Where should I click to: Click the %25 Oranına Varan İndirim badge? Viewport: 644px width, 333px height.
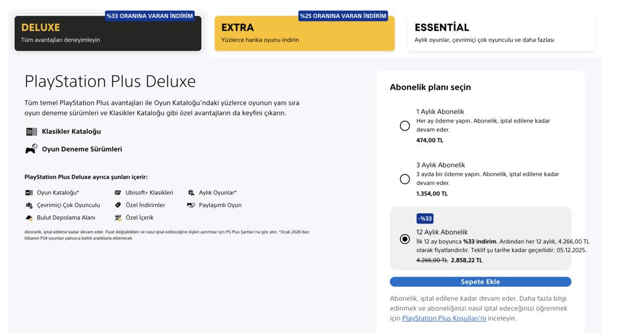343,16
